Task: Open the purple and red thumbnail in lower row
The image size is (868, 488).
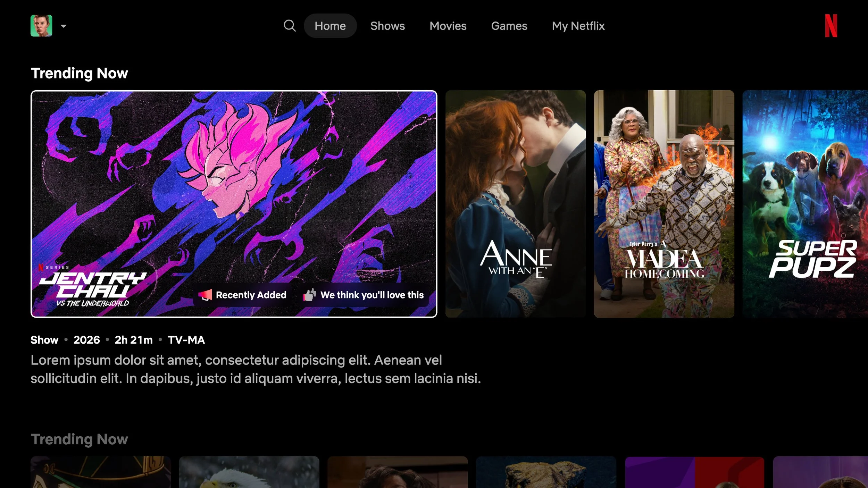Action: 694,472
